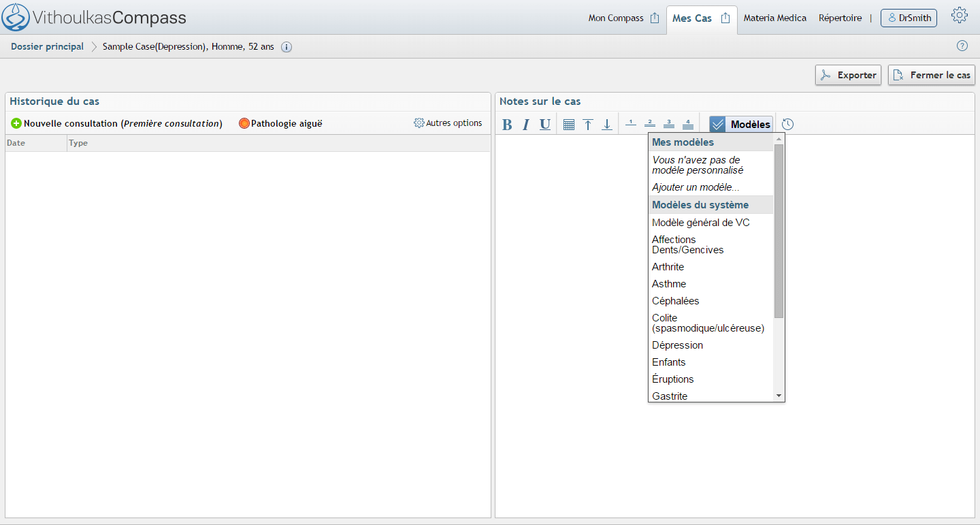Add a Nouvelle consultation
The width and height of the screenshot is (980, 525).
point(116,124)
